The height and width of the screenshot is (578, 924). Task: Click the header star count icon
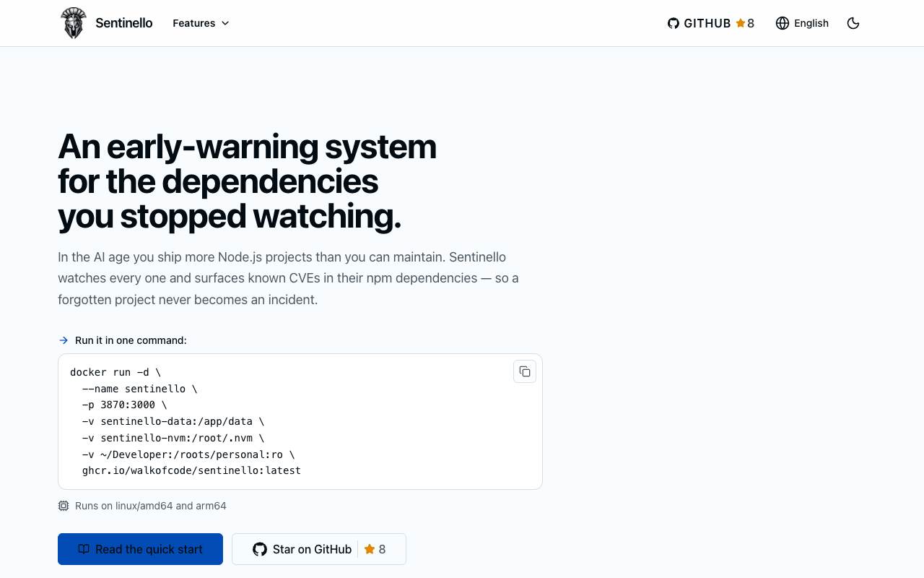[x=741, y=23]
